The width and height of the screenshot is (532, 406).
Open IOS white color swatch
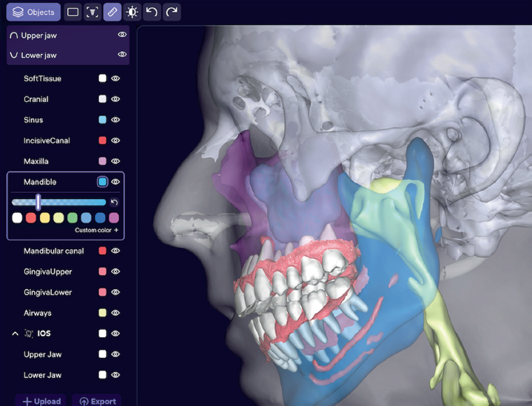coord(102,334)
